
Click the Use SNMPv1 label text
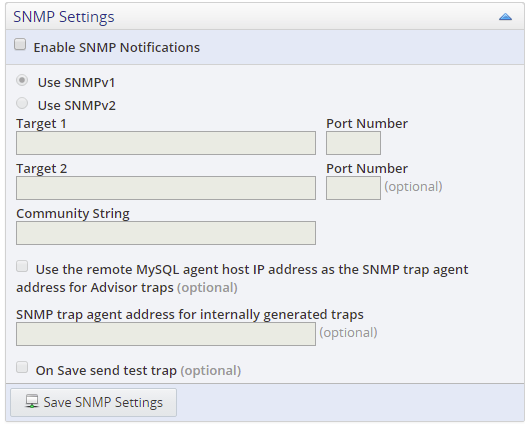click(x=76, y=83)
